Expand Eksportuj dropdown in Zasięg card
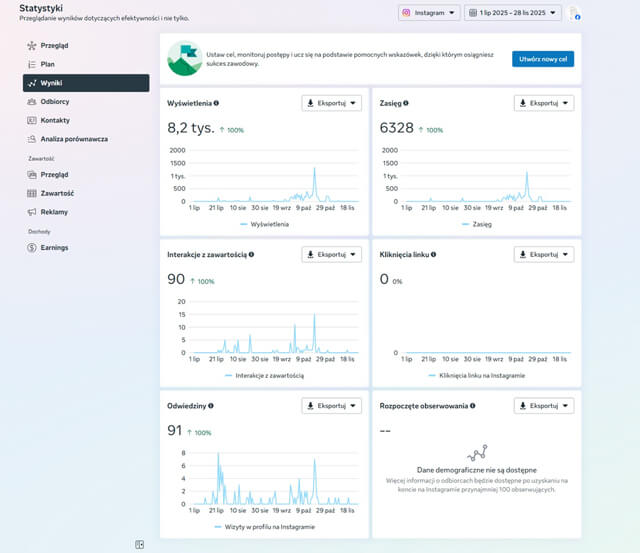 (543, 103)
